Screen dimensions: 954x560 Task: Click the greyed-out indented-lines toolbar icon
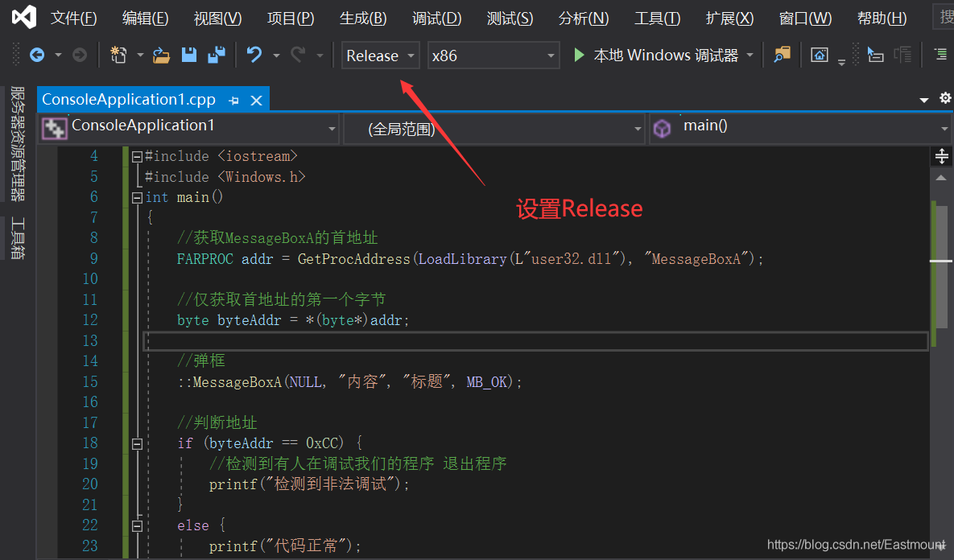click(903, 56)
